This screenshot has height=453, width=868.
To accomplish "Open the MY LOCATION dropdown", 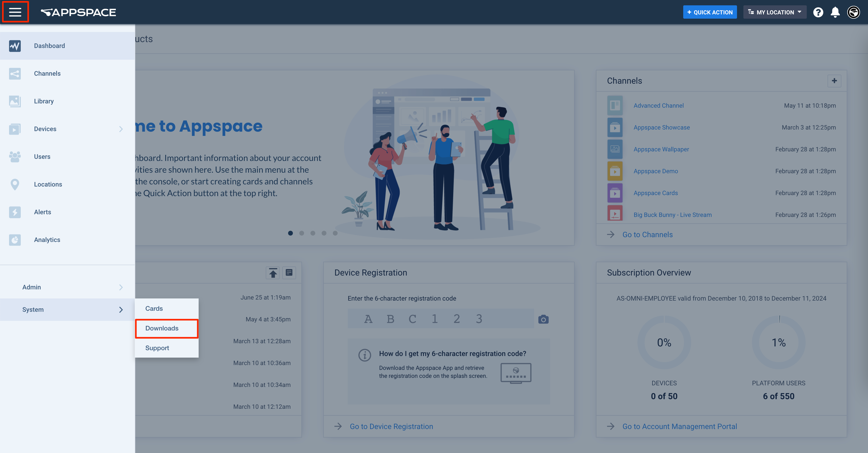I will (x=775, y=12).
